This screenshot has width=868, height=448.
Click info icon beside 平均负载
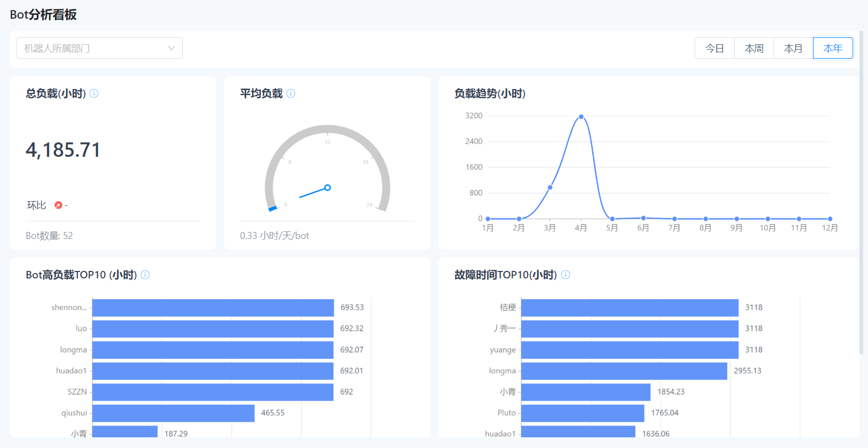[x=291, y=93]
